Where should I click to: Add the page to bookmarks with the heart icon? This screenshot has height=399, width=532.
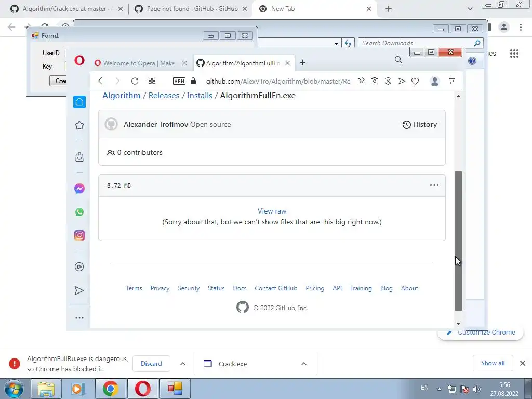point(415,81)
